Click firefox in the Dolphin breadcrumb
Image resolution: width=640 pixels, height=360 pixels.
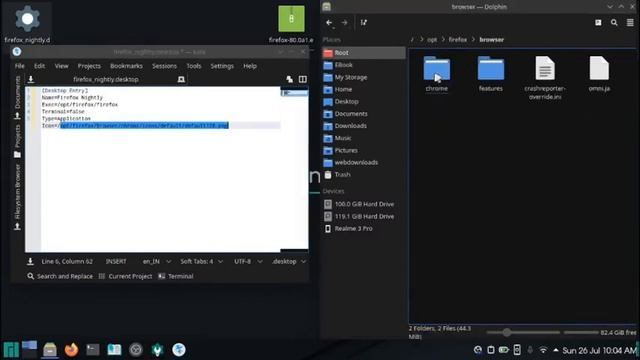(458, 40)
